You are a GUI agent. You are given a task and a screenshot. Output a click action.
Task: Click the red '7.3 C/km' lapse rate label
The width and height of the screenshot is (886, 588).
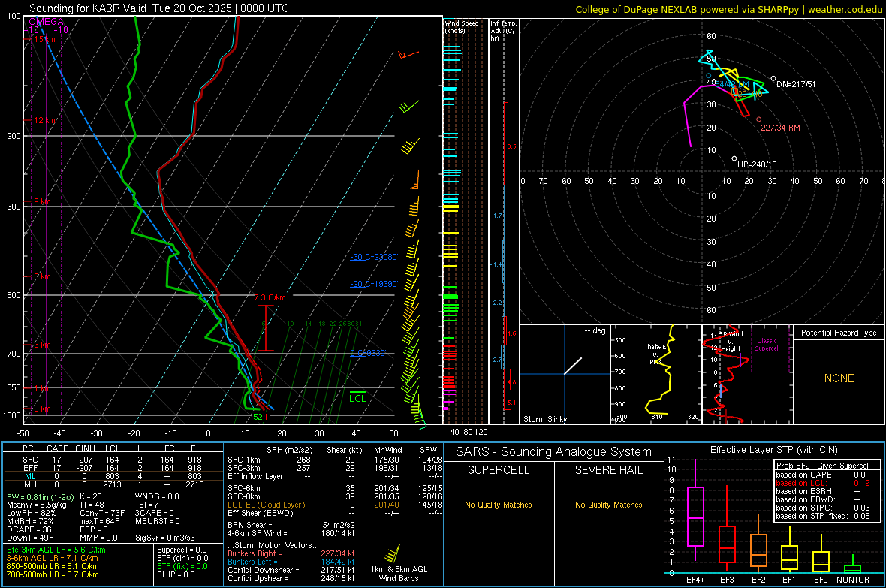270,297
